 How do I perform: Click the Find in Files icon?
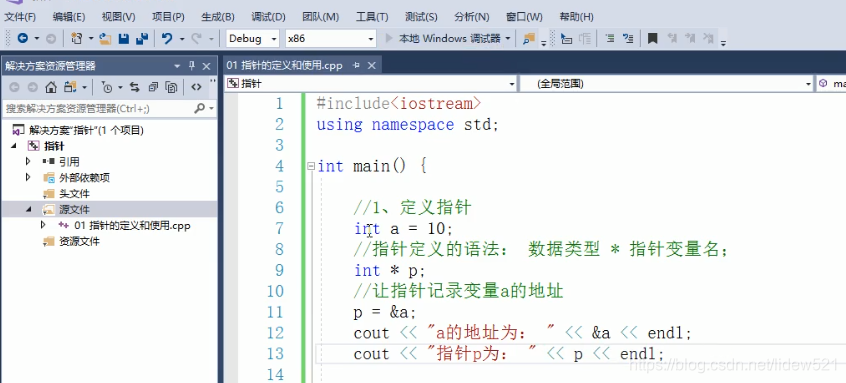pyautogui.click(x=529, y=38)
